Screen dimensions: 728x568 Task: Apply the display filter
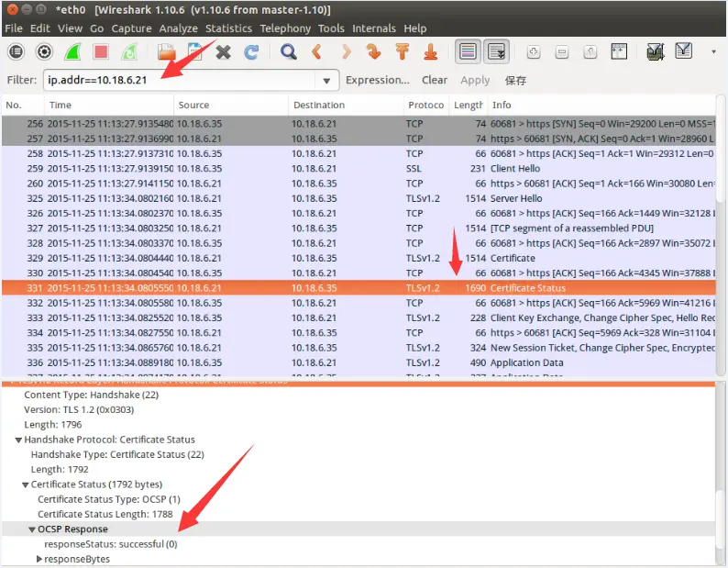475,80
